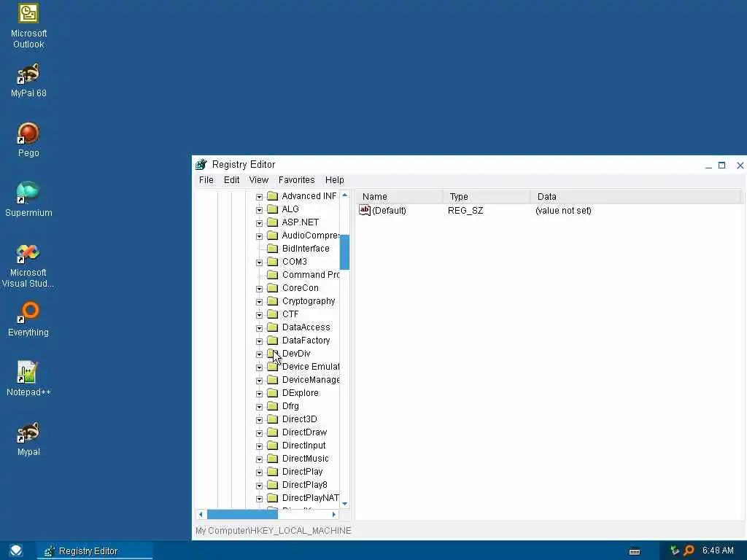
Task: Open the Help menu
Action: 334,180
